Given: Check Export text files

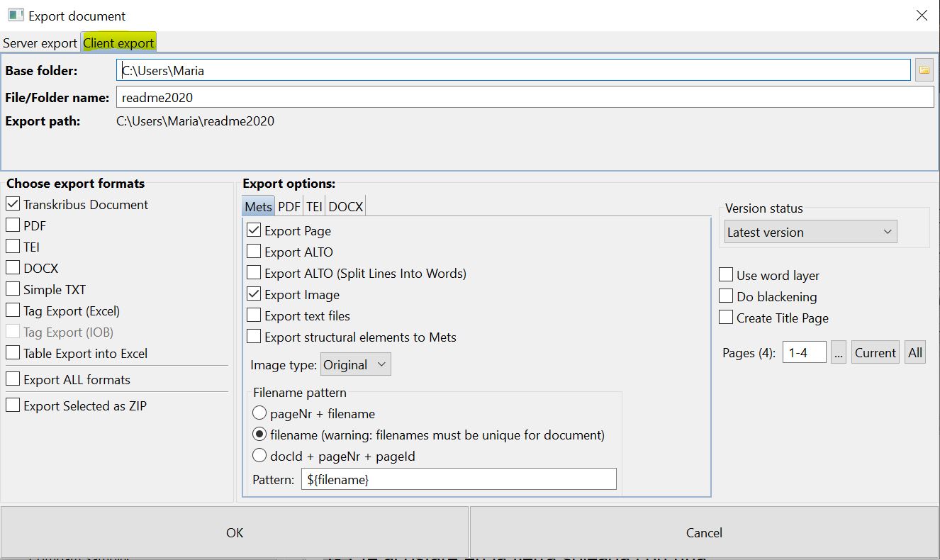Looking at the screenshot, I should click(254, 315).
